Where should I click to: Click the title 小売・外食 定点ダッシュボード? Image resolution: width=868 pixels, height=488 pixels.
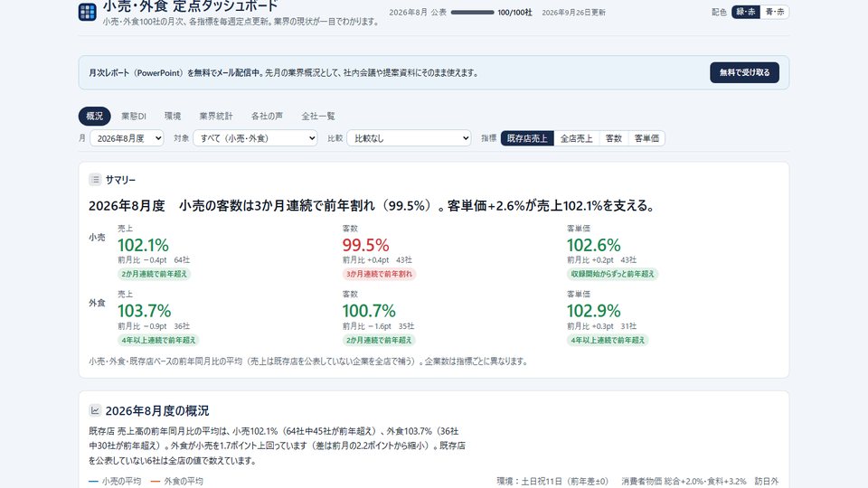(x=191, y=6)
